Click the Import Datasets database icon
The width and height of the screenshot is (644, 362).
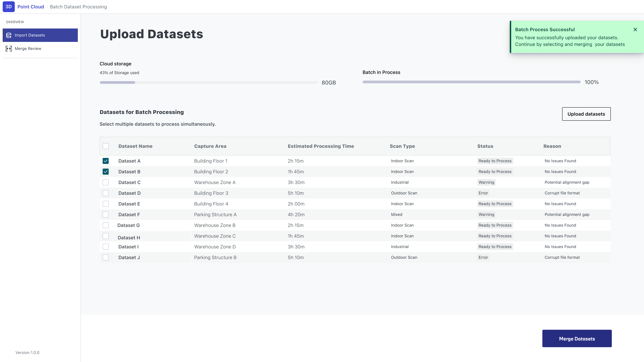[9, 35]
